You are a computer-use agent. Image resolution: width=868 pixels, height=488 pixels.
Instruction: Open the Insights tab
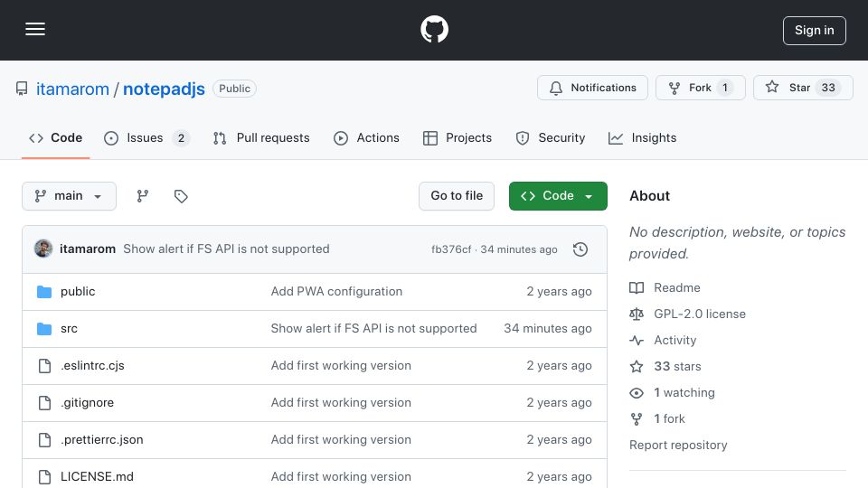coord(642,137)
